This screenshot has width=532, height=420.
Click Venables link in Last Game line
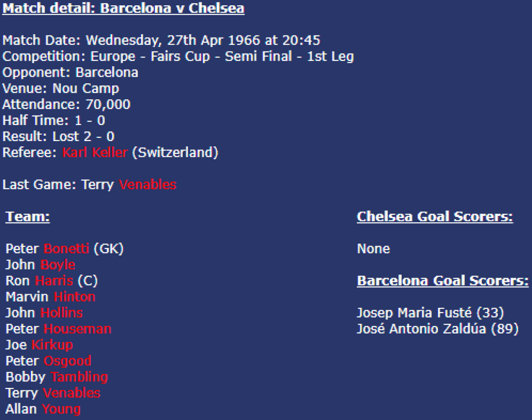coord(148,184)
